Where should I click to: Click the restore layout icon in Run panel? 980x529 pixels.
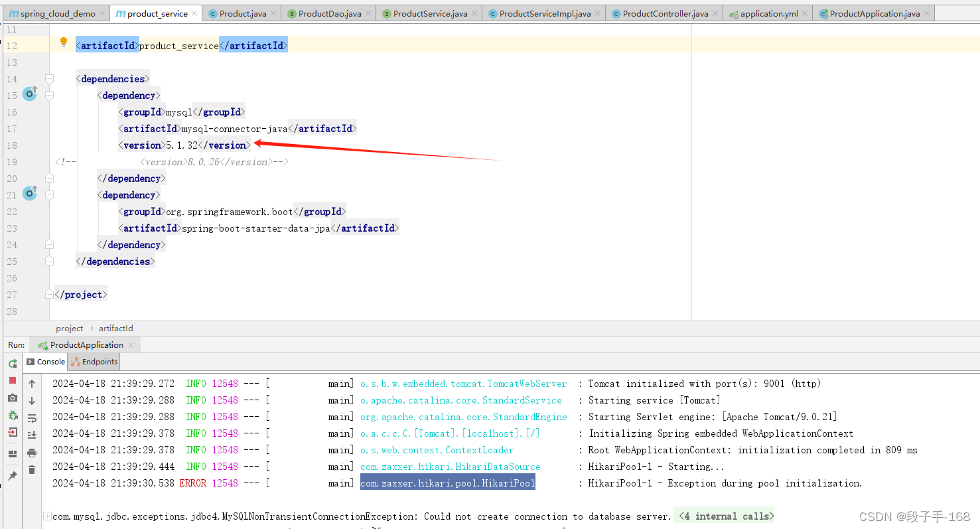13,454
